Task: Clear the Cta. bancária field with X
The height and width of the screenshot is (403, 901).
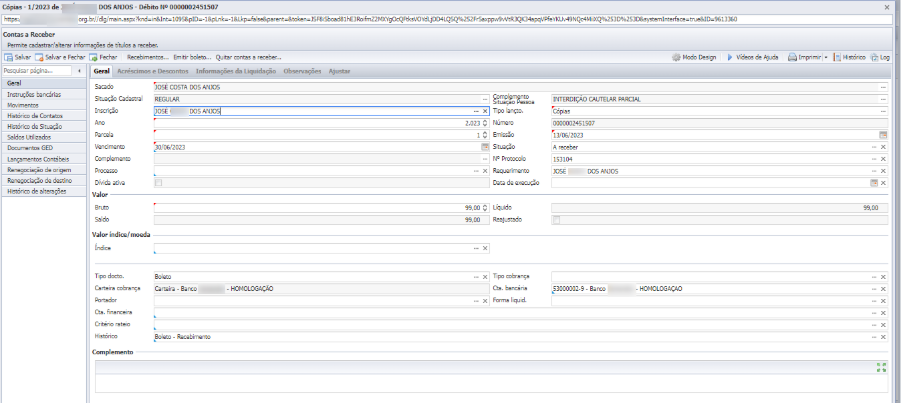Action: 883,289
